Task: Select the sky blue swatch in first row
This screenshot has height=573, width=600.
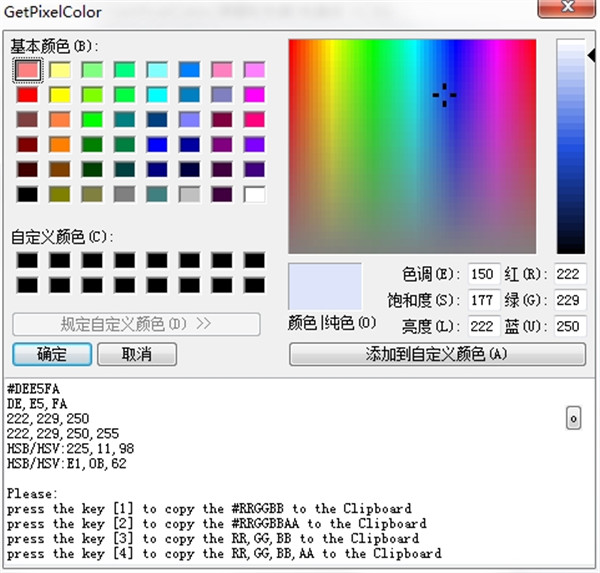Action: click(189, 70)
